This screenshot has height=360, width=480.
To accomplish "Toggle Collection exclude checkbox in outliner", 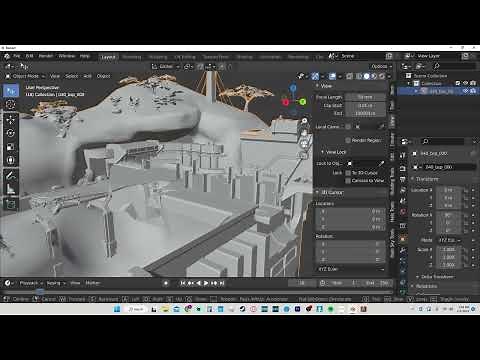I will (458, 83).
